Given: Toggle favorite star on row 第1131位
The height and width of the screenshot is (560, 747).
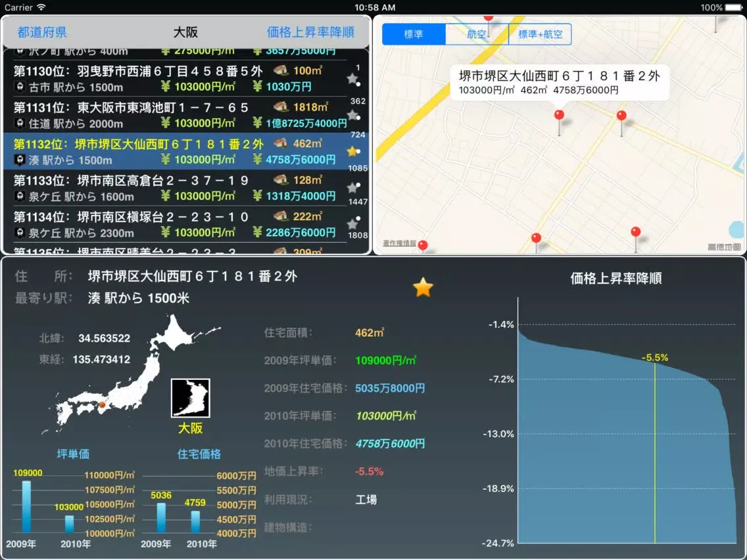Looking at the screenshot, I should pyautogui.click(x=352, y=115).
